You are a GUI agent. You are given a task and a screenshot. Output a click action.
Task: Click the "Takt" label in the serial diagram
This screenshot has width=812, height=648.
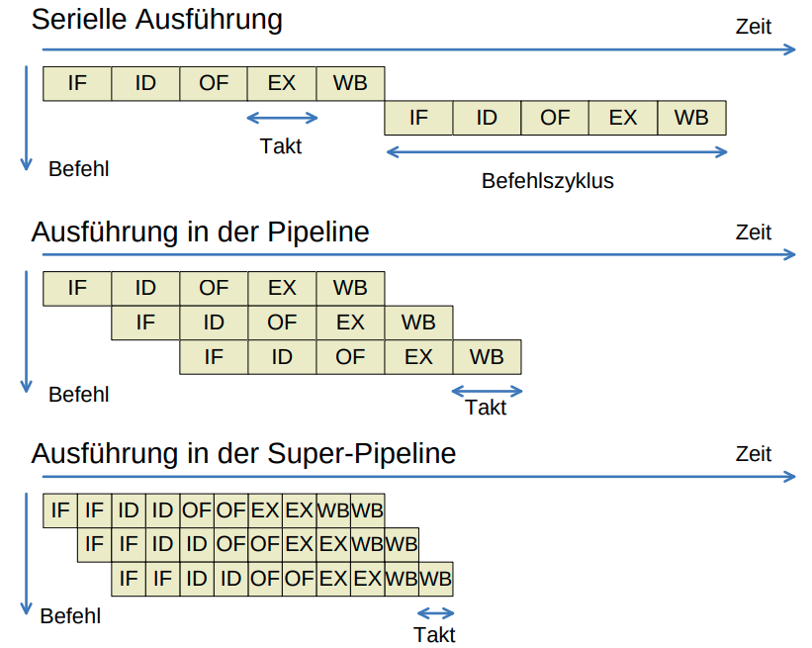coord(281,146)
